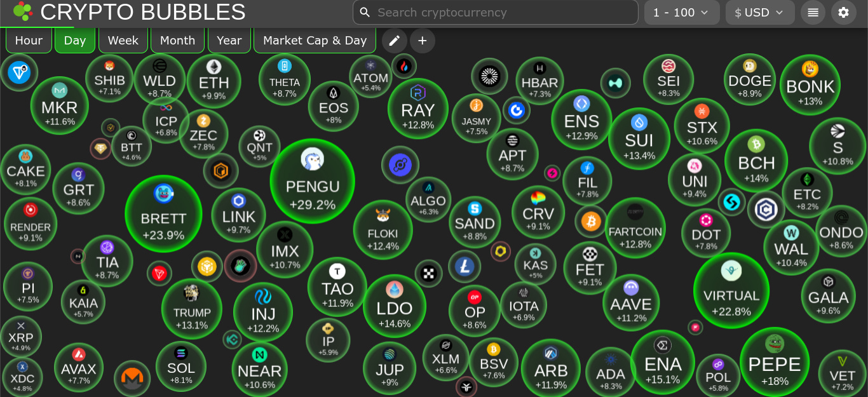Select the IMX bubble

[285, 250]
